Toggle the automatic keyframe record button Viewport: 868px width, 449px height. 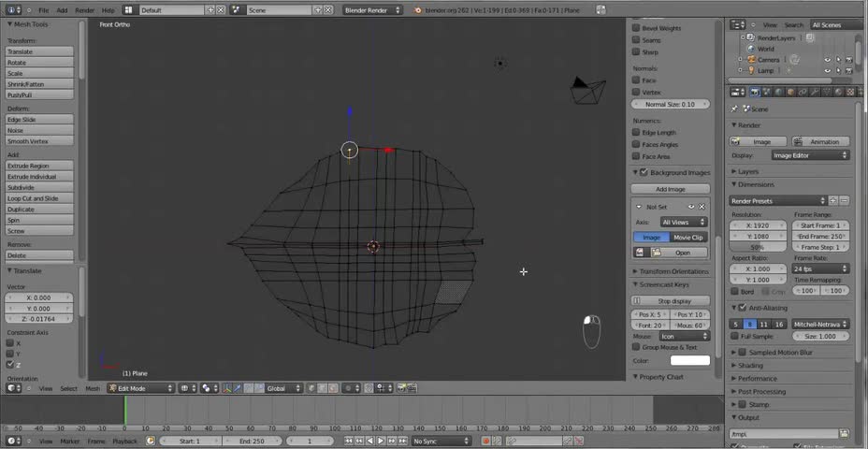coord(486,441)
